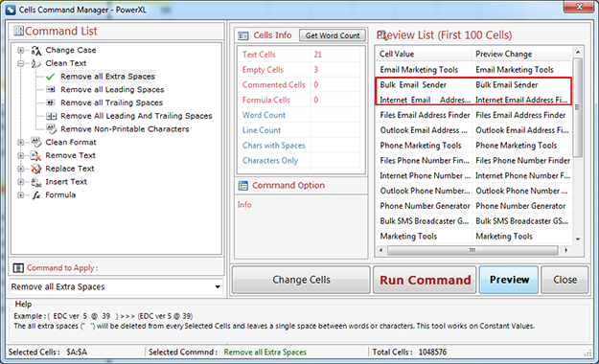The width and height of the screenshot is (599, 364).
Task: Click the Preview Change column header
Action: click(x=522, y=54)
